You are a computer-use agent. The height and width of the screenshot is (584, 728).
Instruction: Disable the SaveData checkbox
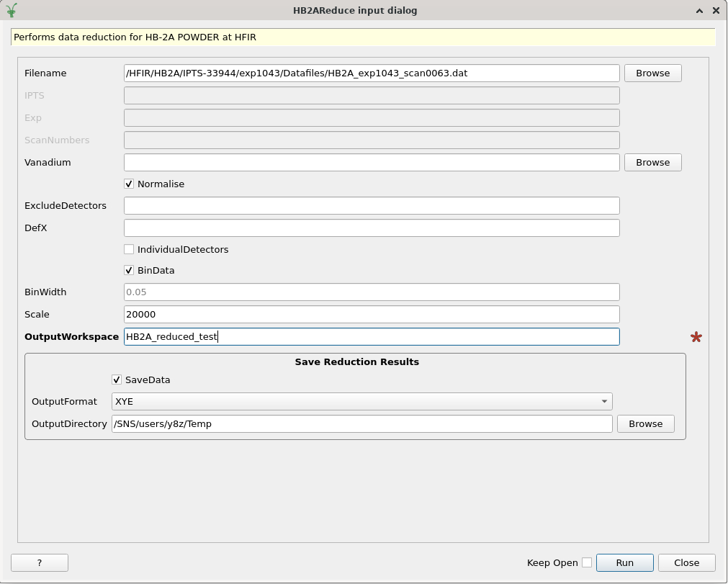[x=117, y=380]
